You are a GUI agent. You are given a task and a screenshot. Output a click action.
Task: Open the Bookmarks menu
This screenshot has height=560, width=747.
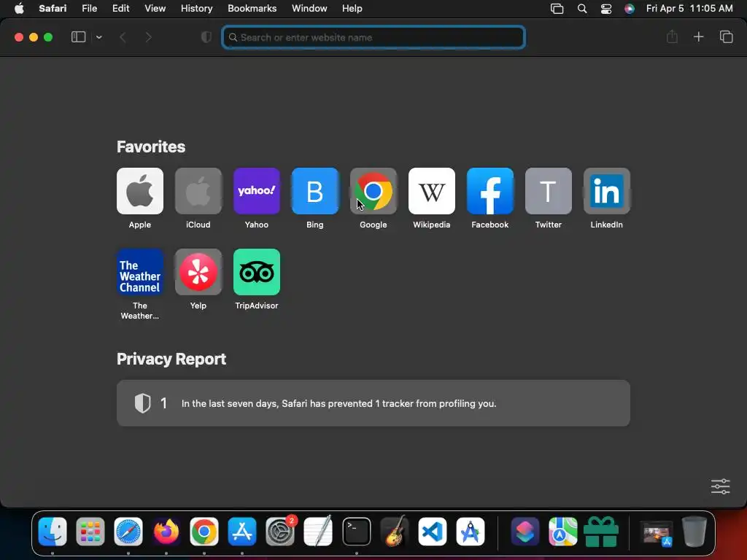pyautogui.click(x=252, y=9)
